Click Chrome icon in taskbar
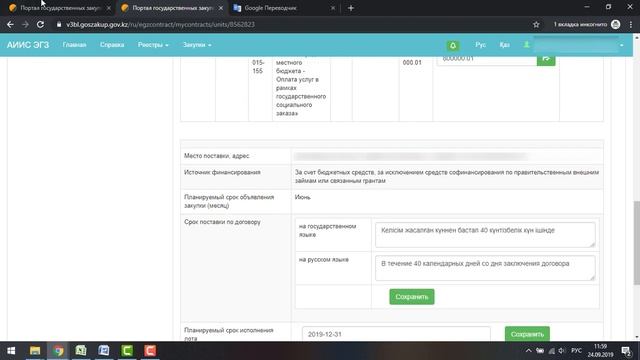The height and width of the screenshot is (360, 640). click(58, 351)
